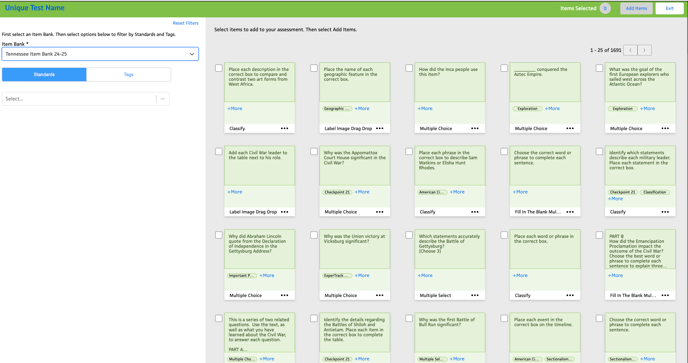Go to next page of items
The image size is (688, 363).
pos(644,50)
